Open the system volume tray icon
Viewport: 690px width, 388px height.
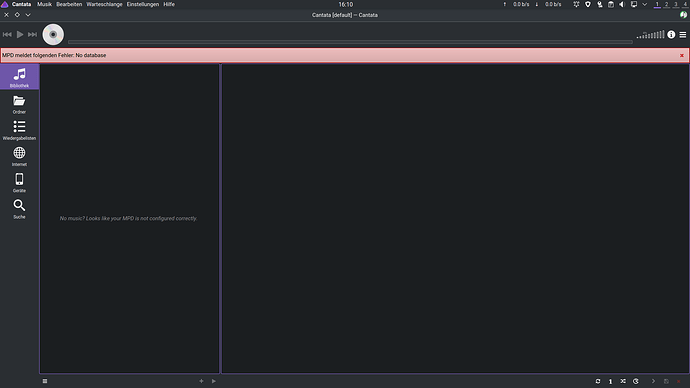point(622,4)
